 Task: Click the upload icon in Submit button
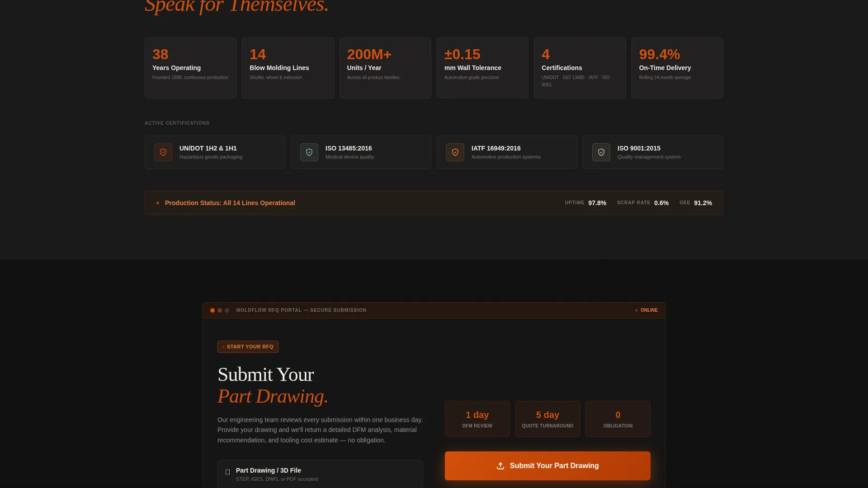click(500, 466)
